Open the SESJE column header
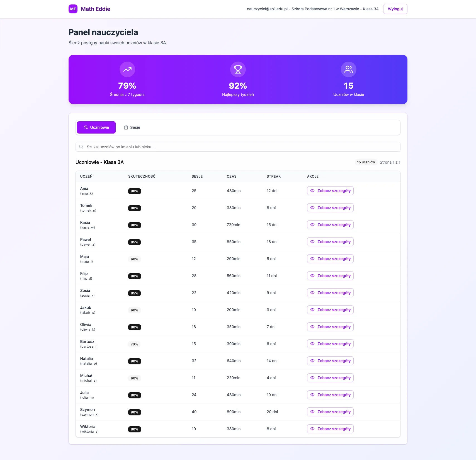 tap(197, 176)
